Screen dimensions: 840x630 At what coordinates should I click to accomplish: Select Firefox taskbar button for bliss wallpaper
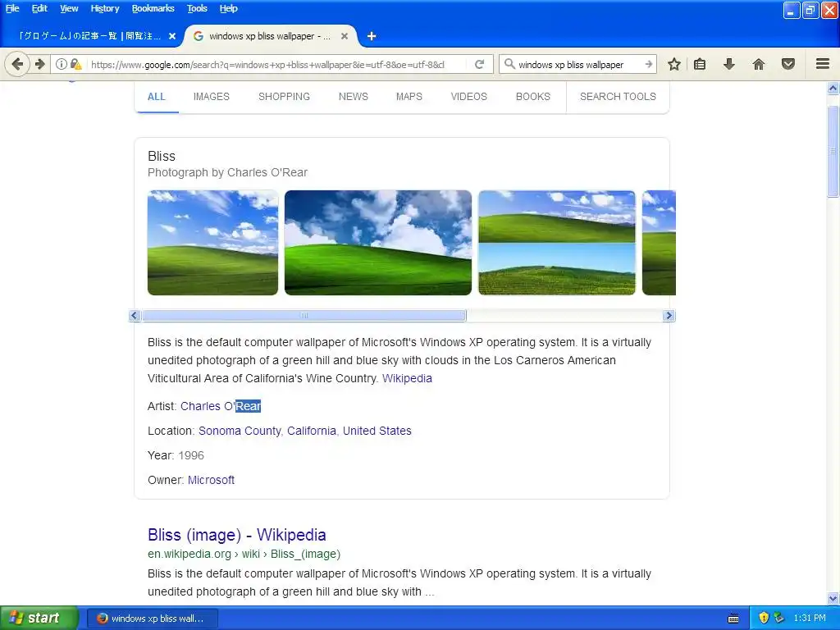pos(153,619)
